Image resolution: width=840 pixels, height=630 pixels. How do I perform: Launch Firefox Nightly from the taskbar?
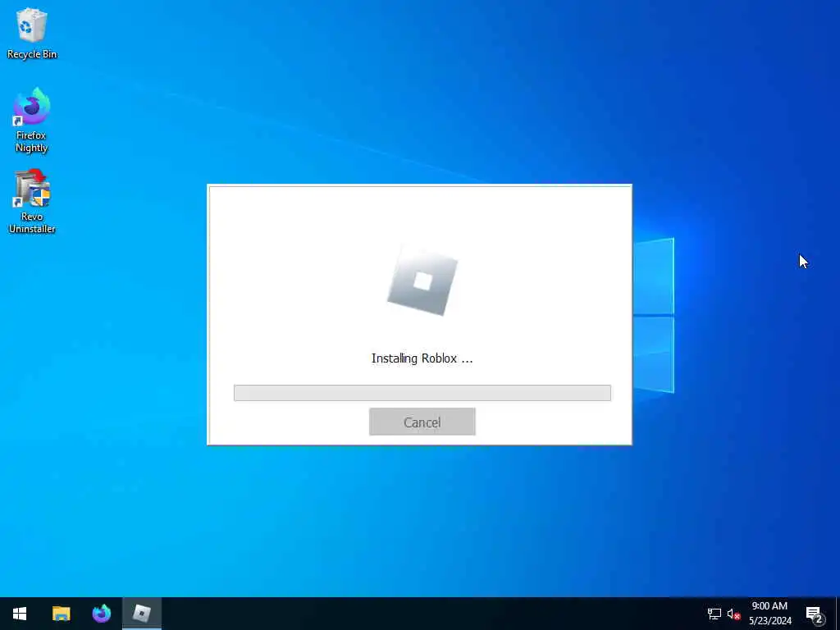point(101,614)
